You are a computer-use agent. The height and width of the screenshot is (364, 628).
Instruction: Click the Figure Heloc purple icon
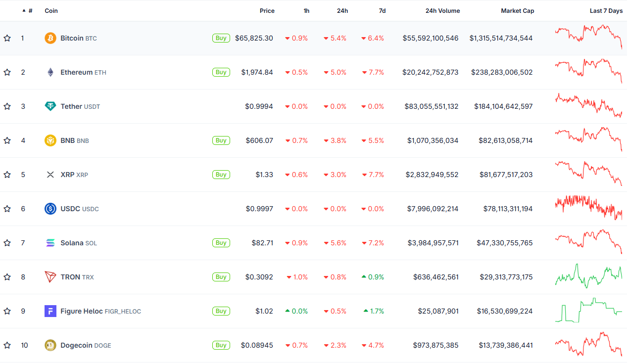click(x=50, y=311)
